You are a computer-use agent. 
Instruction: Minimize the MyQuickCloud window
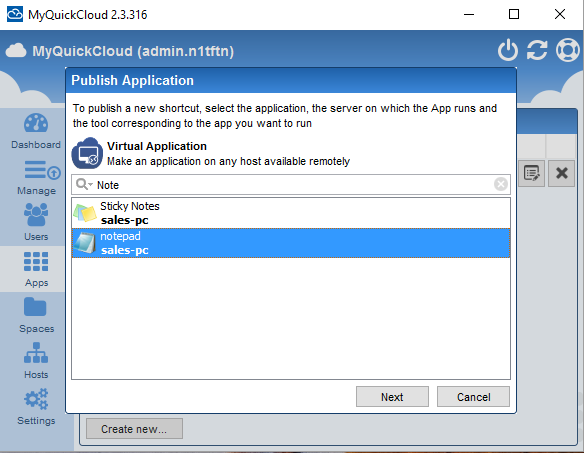[469, 15]
